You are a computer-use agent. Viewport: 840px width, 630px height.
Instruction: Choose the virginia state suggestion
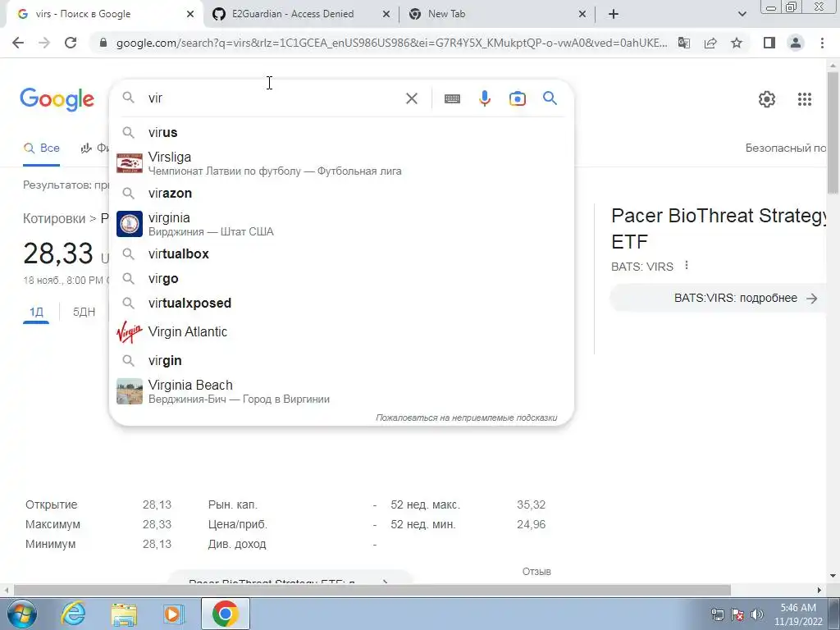(x=341, y=224)
